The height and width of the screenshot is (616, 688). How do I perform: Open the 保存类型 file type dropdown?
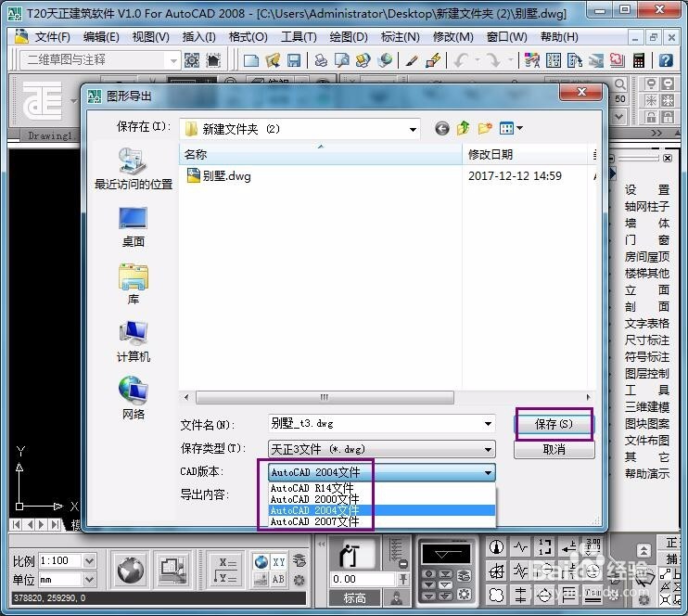pyautogui.click(x=488, y=449)
